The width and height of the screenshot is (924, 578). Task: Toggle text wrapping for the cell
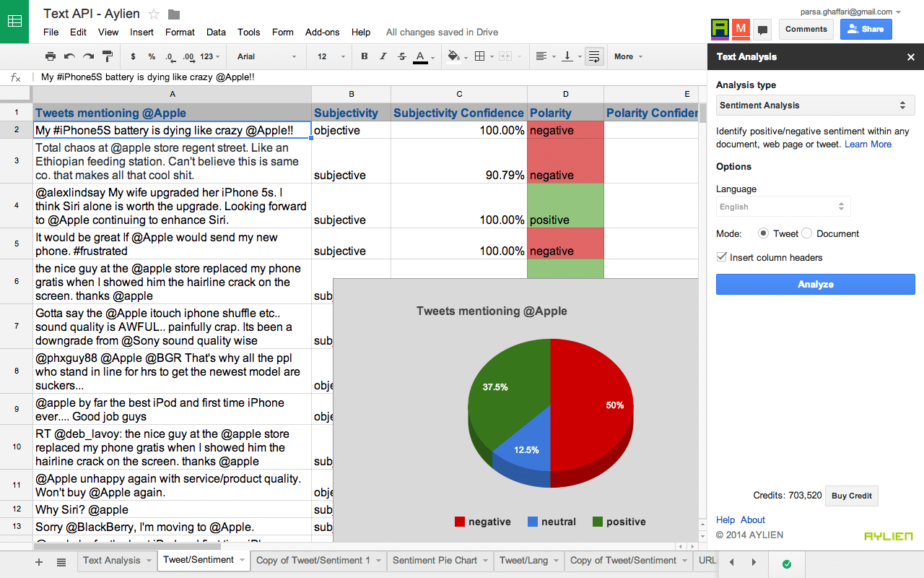click(x=594, y=56)
